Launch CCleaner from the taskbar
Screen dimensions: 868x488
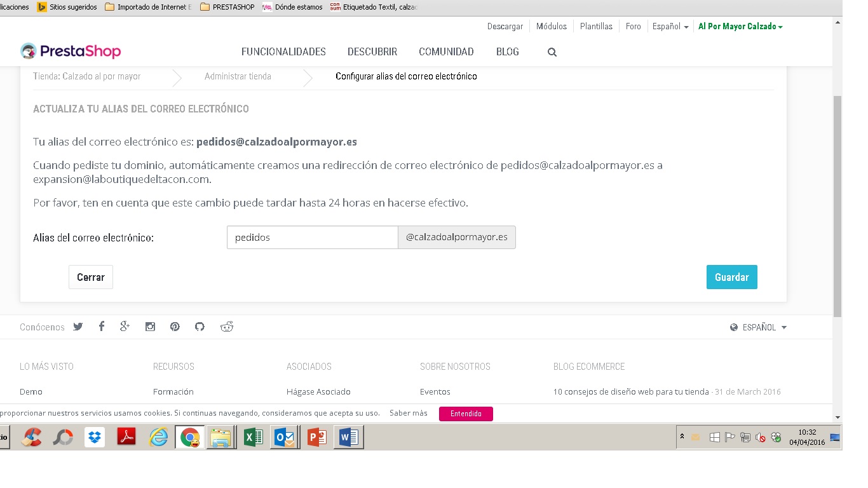[x=32, y=437]
